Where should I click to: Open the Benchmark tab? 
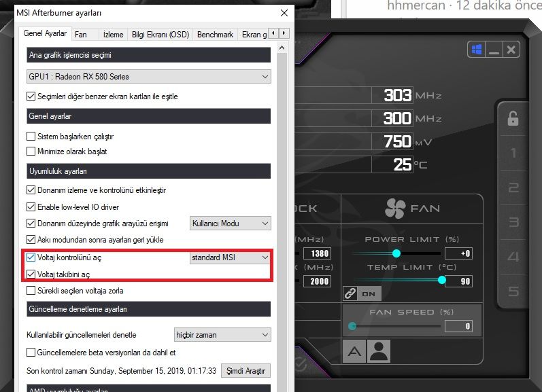point(215,35)
